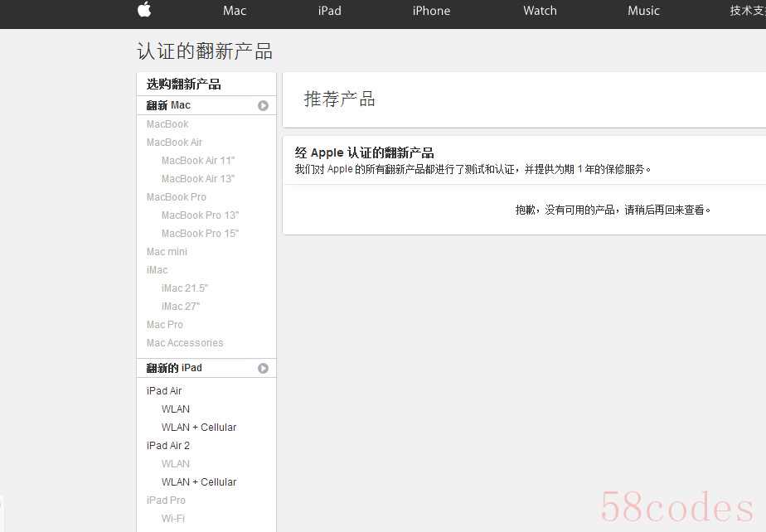Select MacBook in the sidebar list
The width and height of the screenshot is (766, 532).
[167, 124]
